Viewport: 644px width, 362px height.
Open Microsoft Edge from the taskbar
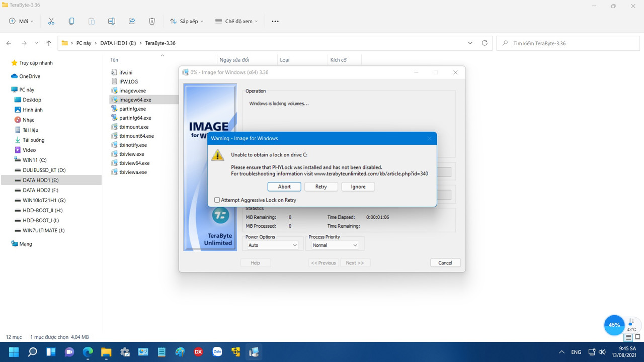coord(88,352)
